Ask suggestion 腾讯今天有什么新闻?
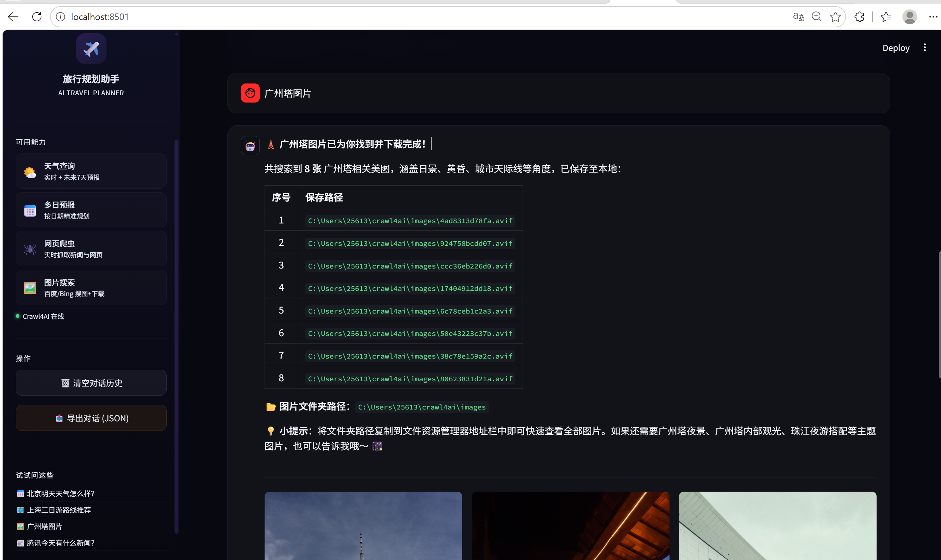Screen dimensions: 941x560 (56, 543)
